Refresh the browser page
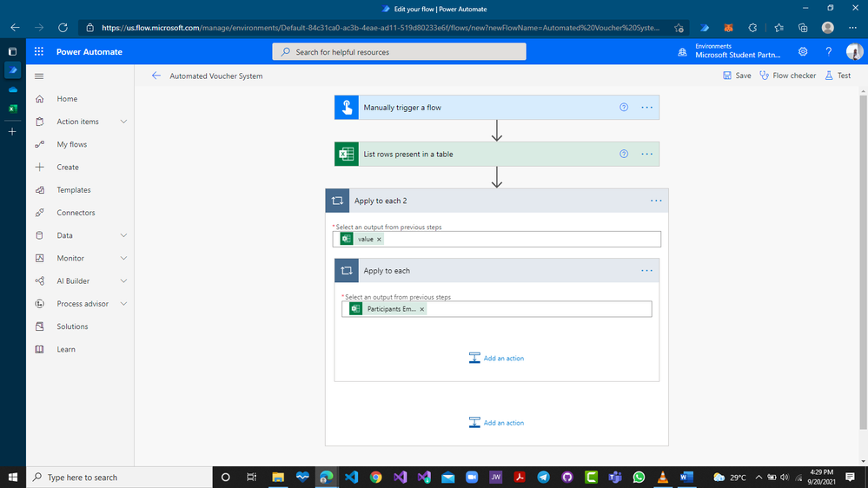The width and height of the screenshot is (868, 488). [63, 28]
